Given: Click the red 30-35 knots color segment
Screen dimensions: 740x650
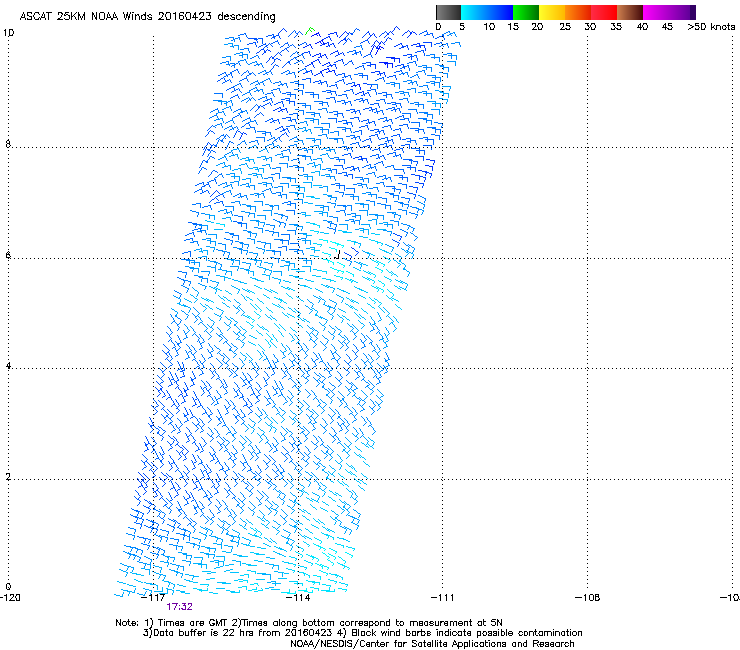Looking at the screenshot, I should (604, 12).
